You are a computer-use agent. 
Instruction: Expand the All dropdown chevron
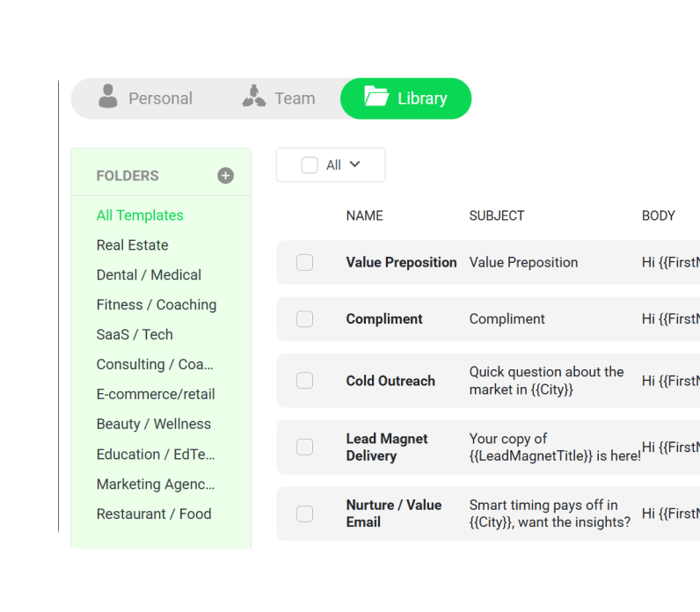point(355,164)
